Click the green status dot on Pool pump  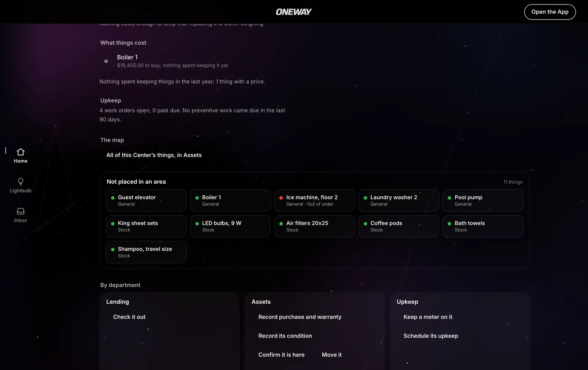tap(449, 198)
